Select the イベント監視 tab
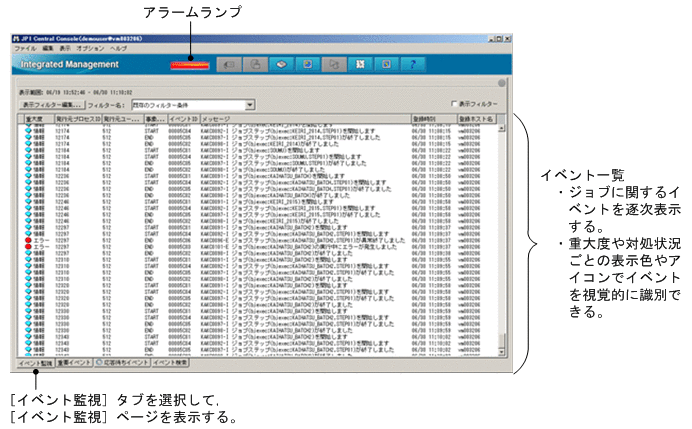The image size is (692, 429). click(36, 363)
